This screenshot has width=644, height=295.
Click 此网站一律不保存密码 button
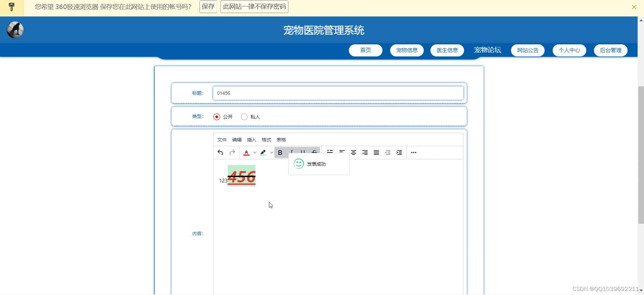255,7
